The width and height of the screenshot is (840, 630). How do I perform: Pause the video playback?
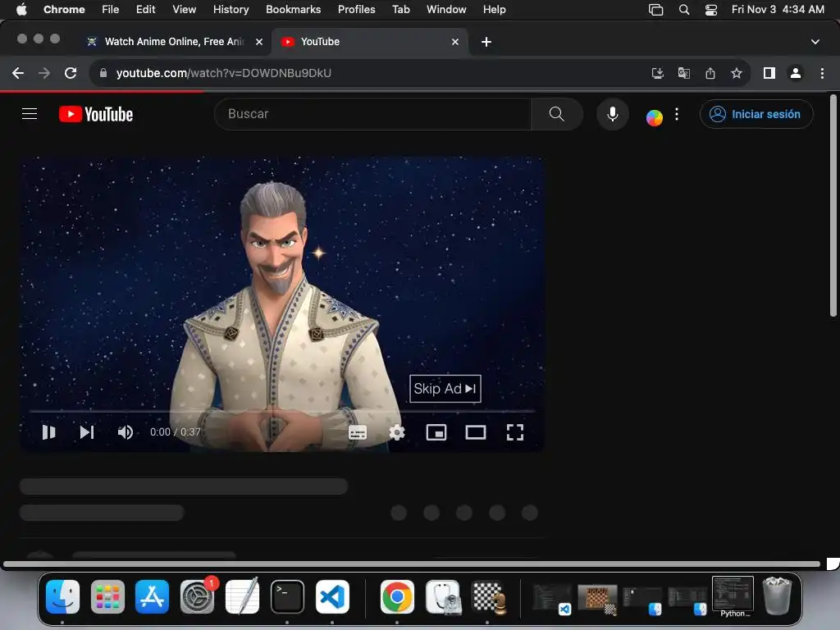(48, 432)
